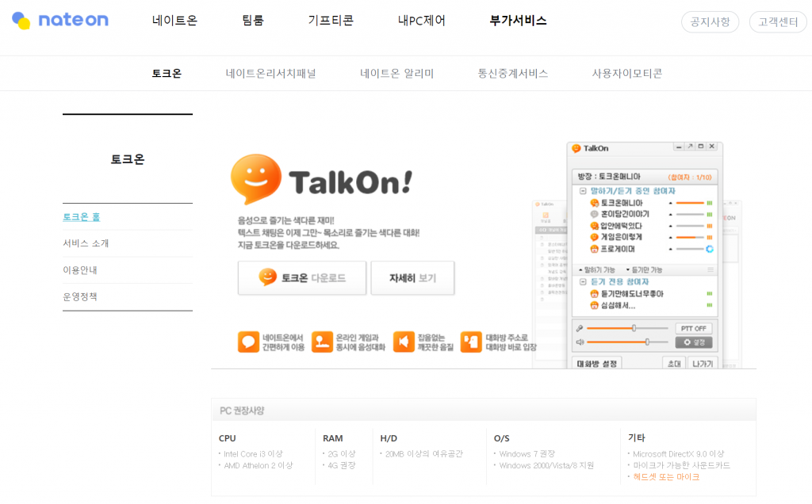This screenshot has height=504, width=812.
Task: Click the 온라인 게임과 동시에 음성대화 icon
Action: click(x=322, y=342)
